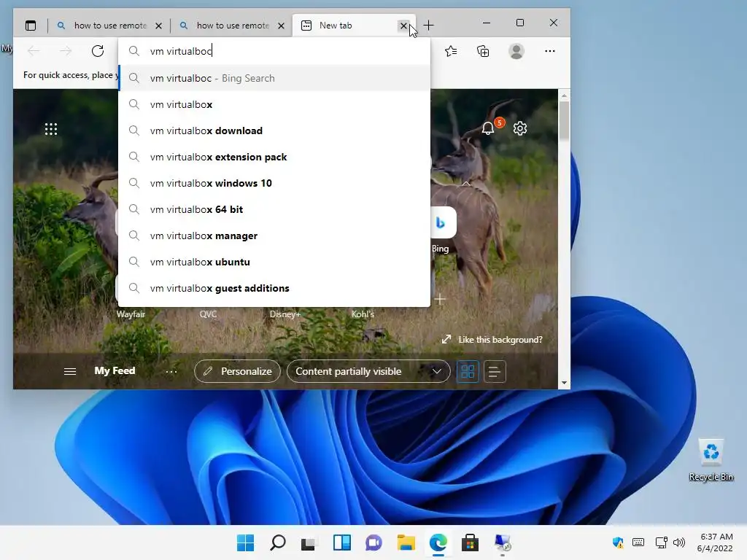747x560 pixels.
Task: Collapse quick links with the up chevron
Action: 466,183
